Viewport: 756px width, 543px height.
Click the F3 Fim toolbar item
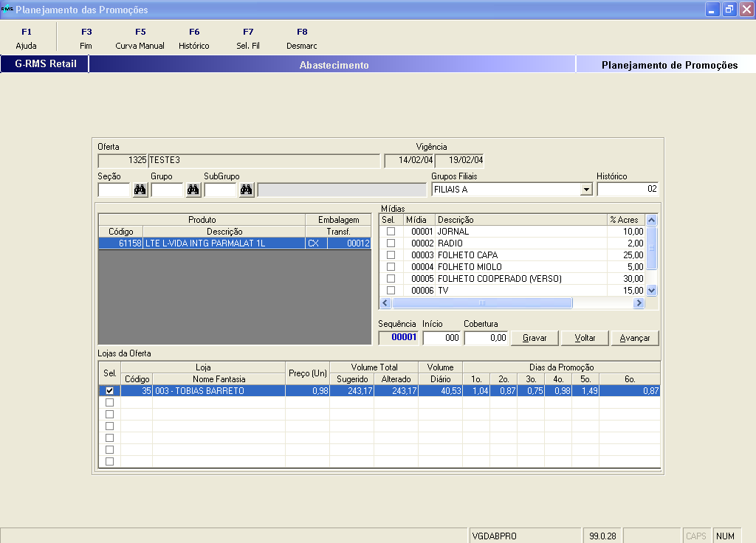(x=86, y=38)
